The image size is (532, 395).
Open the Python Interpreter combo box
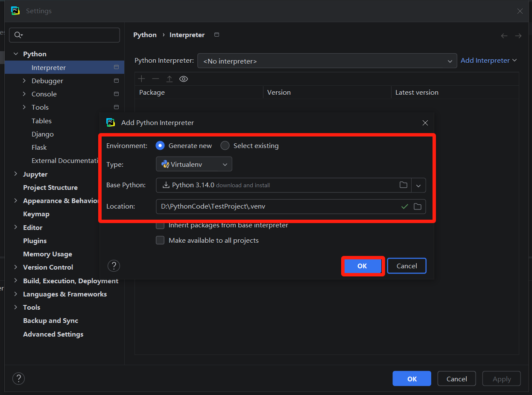(x=327, y=61)
